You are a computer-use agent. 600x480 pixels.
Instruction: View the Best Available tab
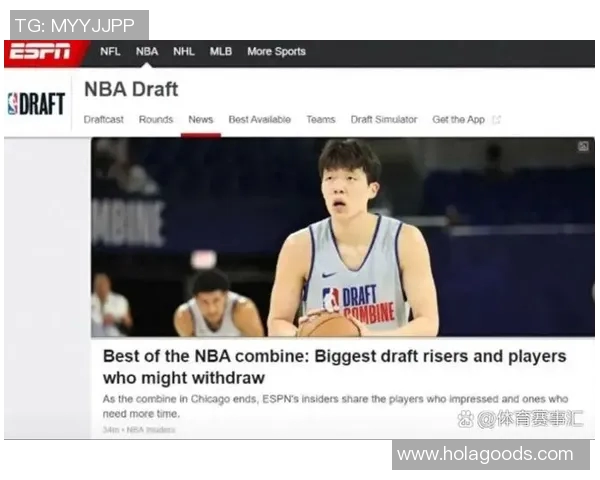(x=260, y=120)
